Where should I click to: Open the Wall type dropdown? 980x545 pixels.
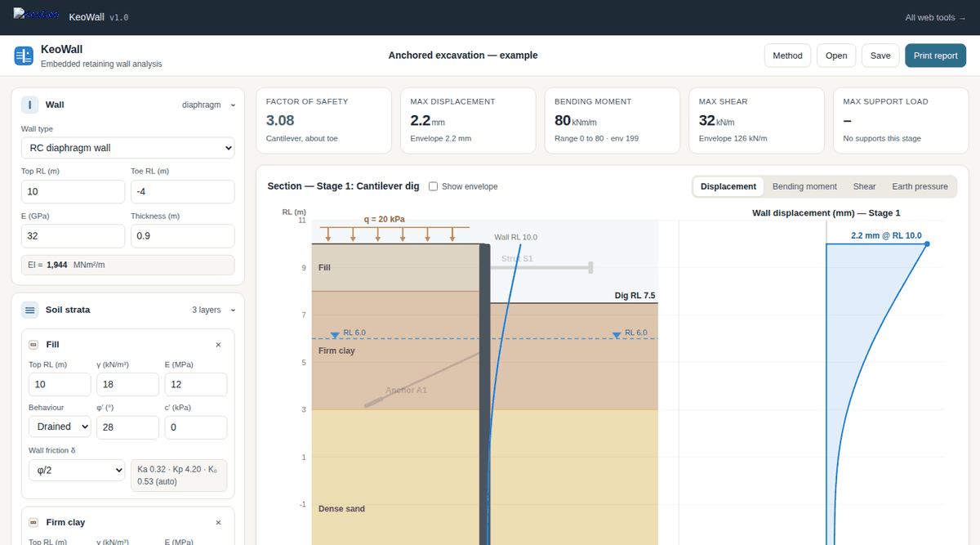click(x=127, y=148)
